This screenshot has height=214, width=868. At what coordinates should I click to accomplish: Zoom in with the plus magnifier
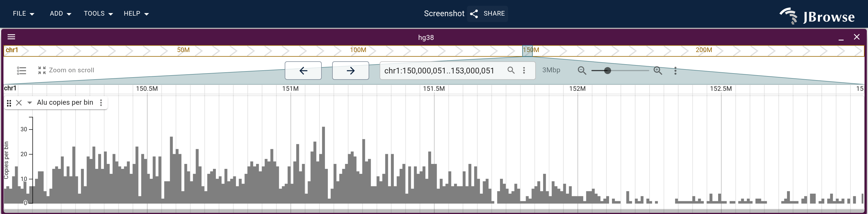click(x=658, y=71)
